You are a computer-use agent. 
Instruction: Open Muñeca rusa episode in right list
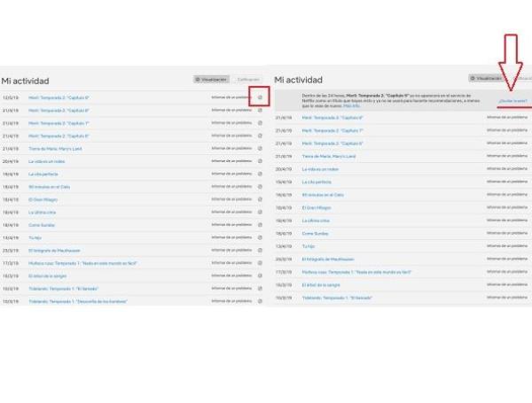coord(356,272)
